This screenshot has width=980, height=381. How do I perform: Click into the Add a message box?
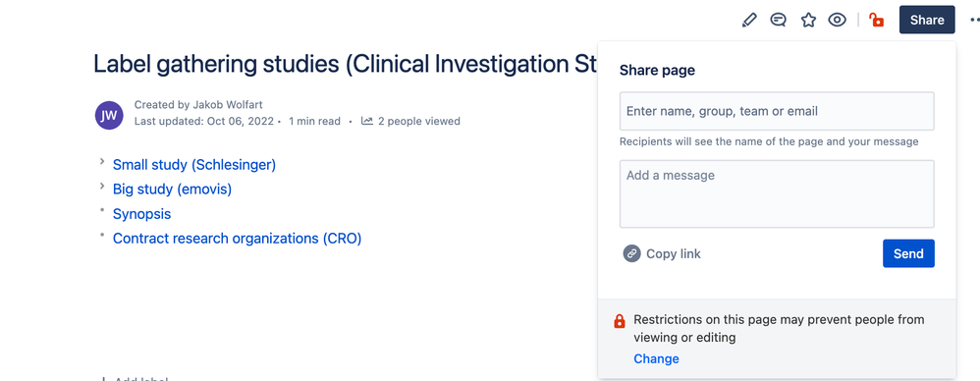777,193
